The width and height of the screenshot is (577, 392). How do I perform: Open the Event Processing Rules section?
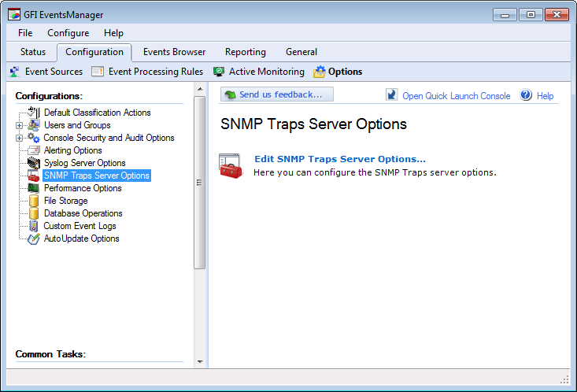(x=156, y=72)
